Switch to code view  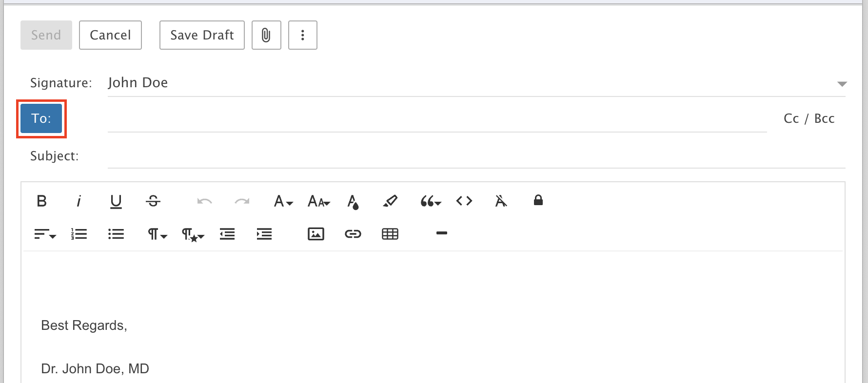click(x=464, y=201)
